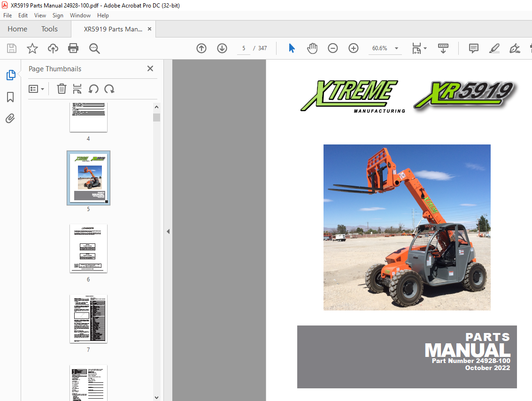Screen dimensions: 532x401
Task: Open the View menu
Action: point(40,15)
